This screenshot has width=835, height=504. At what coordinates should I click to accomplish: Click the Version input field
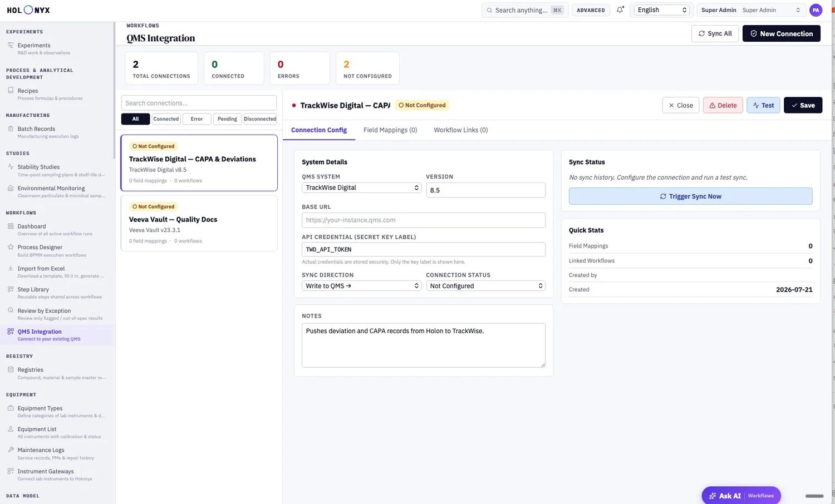pos(486,190)
